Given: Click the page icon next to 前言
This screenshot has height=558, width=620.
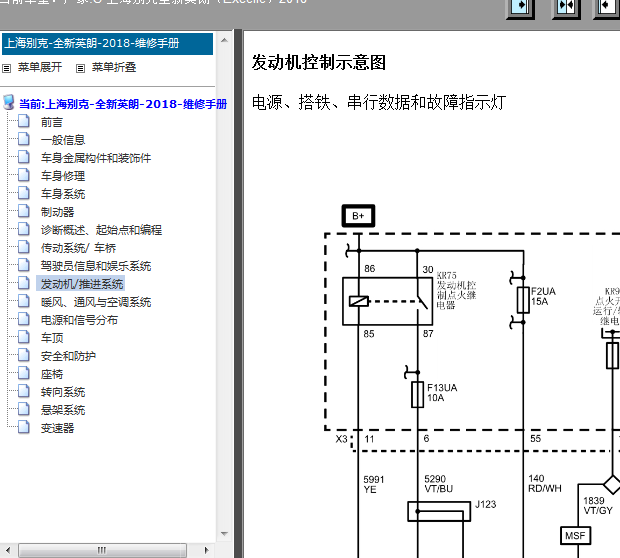Looking at the screenshot, I should coord(24,121).
